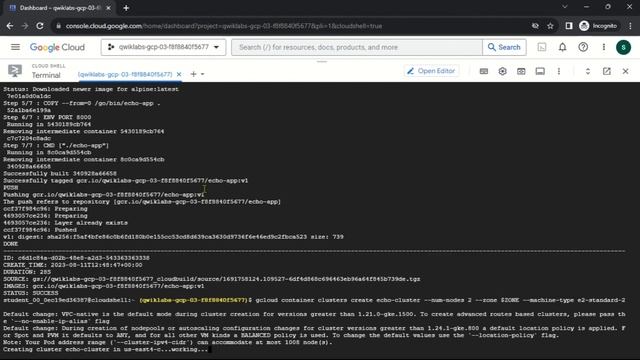Open the Google Cloud navigation menu
Screen dimensions: 640x360
pos(15,47)
